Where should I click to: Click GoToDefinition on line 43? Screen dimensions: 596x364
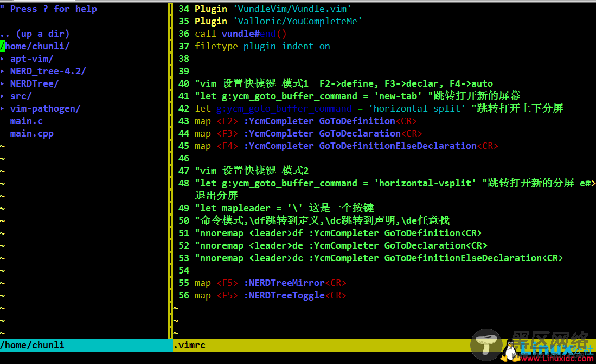click(357, 121)
